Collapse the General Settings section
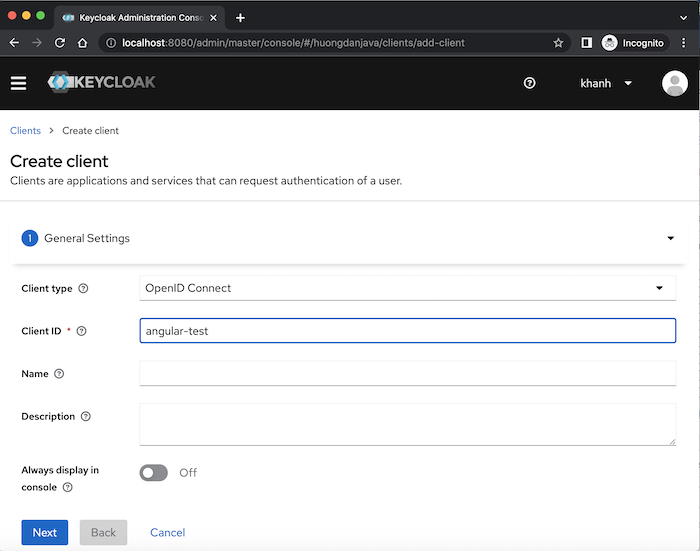This screenshot has width=700, height=551. point(671,238)
